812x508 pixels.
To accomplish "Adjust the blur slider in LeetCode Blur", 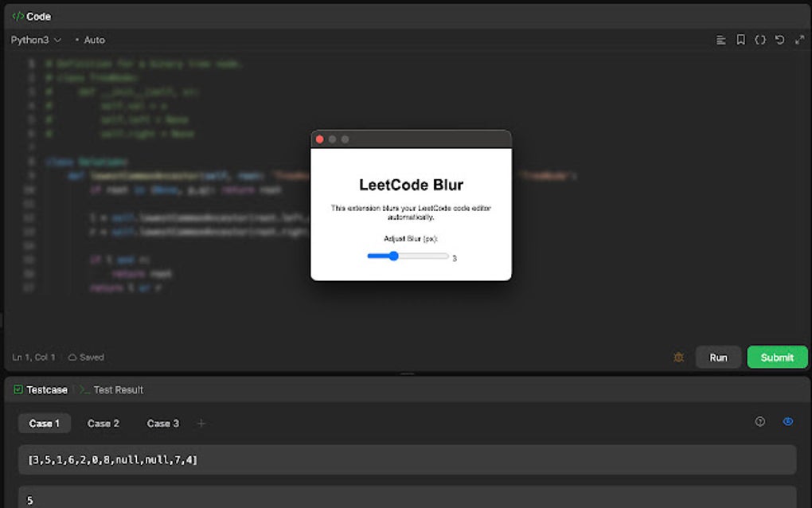I will [x=393, y=256].
